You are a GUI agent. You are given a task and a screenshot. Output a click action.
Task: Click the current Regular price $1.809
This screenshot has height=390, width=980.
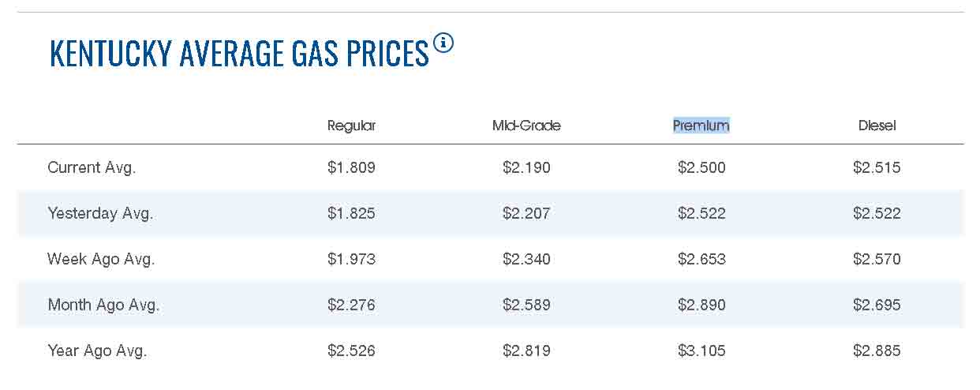(x=352, y=167)
